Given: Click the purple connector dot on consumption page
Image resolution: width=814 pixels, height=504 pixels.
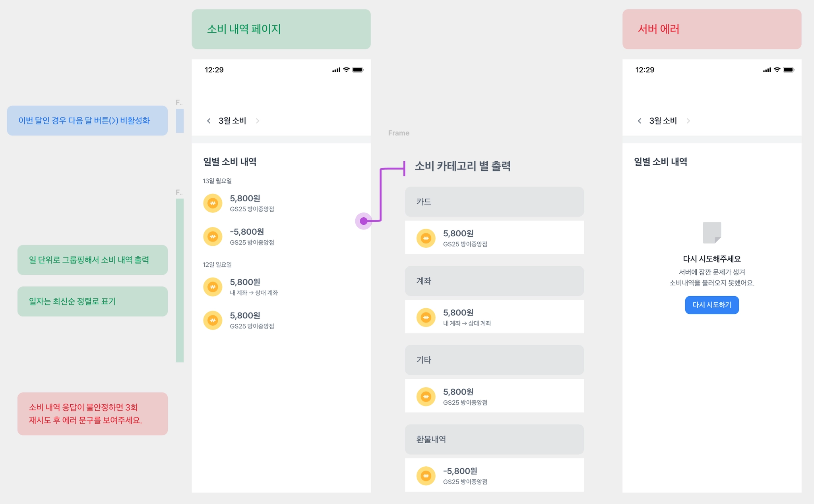Looking at the screenshot, I should point(364,221).
